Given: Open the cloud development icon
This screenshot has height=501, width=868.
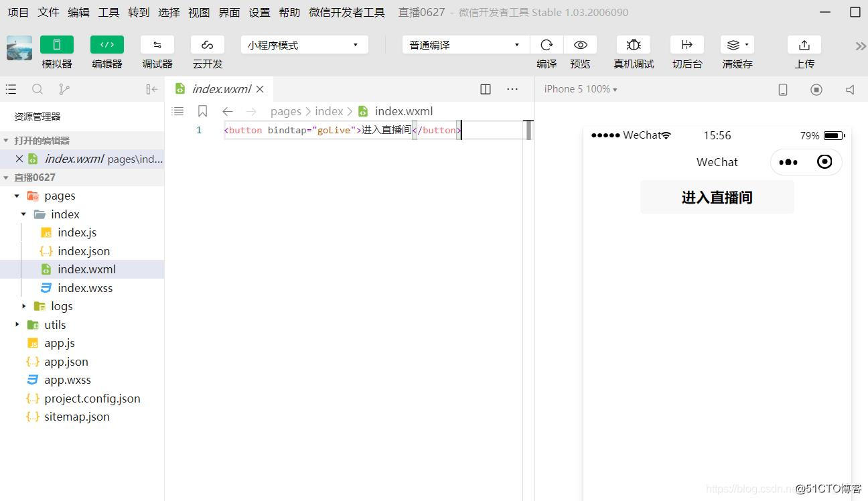Looking at the screenshot, I should coord(208,45).
